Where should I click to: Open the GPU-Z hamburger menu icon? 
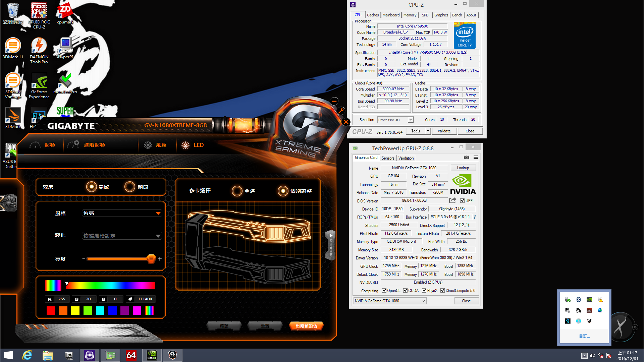point(476,157)
